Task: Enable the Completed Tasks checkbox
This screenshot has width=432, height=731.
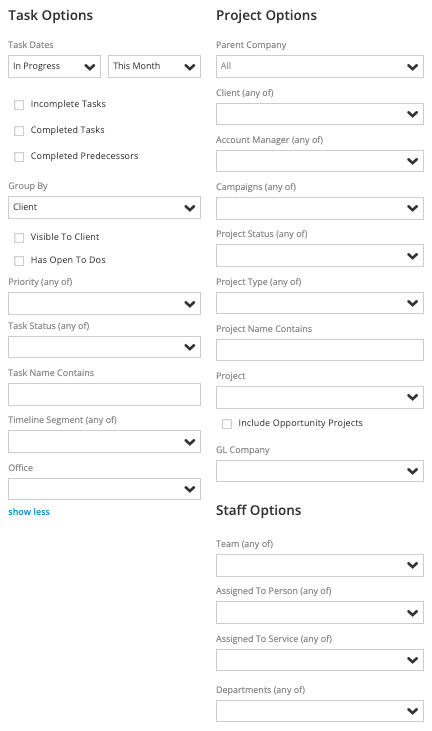Action: click(19, 131)
